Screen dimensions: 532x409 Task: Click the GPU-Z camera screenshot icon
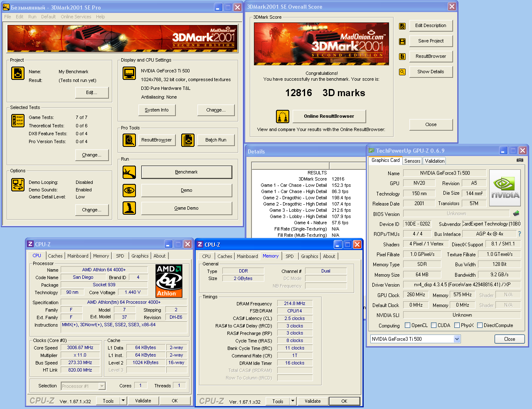(520, 160)
